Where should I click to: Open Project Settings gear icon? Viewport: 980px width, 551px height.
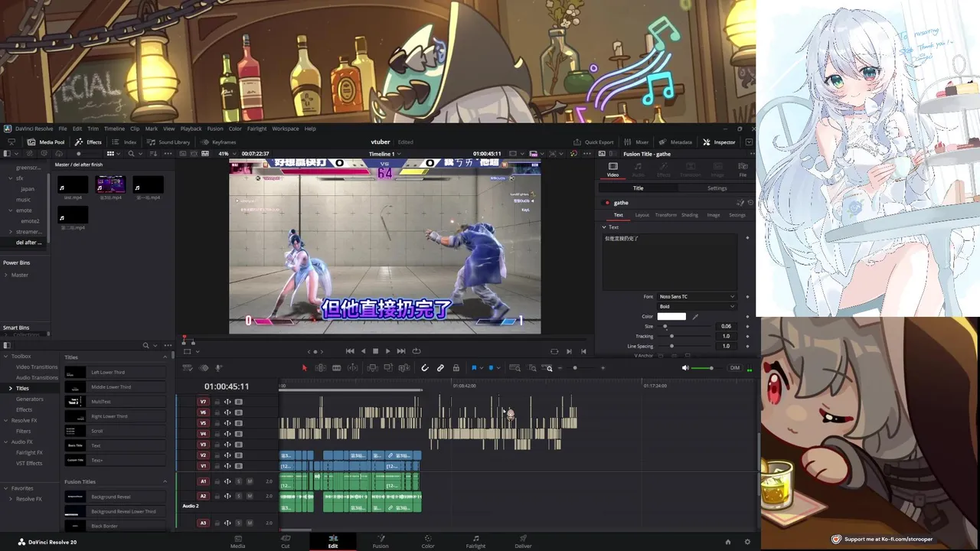[747, 542]
